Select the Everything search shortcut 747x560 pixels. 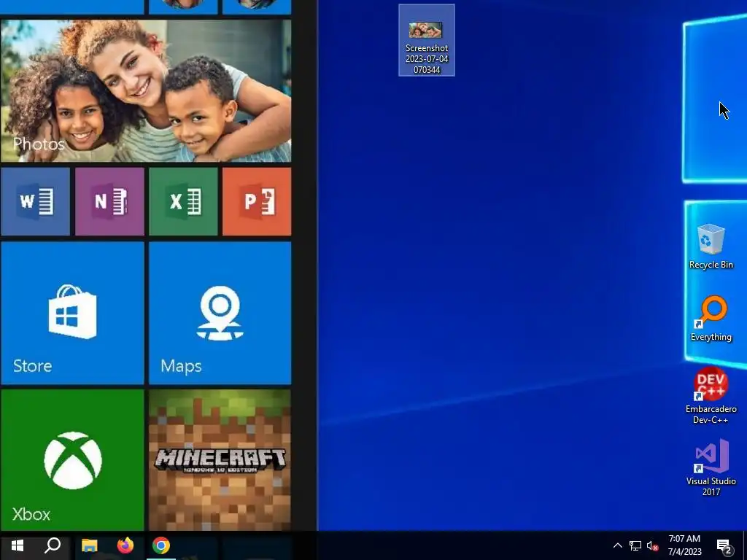(711, 319)
